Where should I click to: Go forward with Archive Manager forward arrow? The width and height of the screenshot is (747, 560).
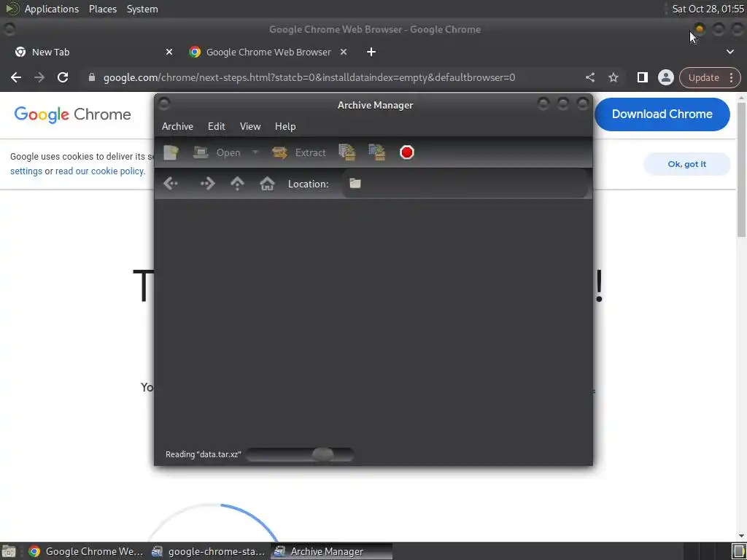click(207, 183)
